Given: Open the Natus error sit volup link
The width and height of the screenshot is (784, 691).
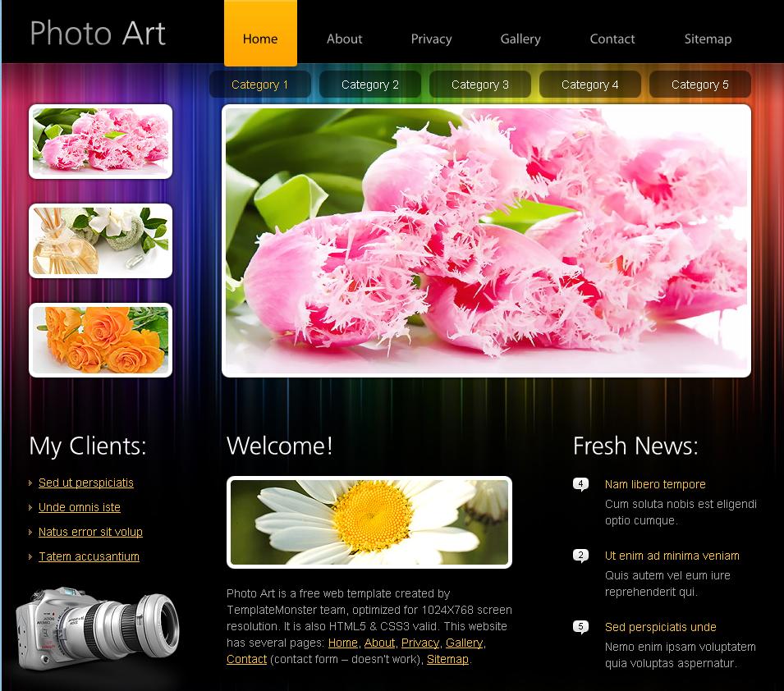Looking at the screenshot, I should point(90,532).
